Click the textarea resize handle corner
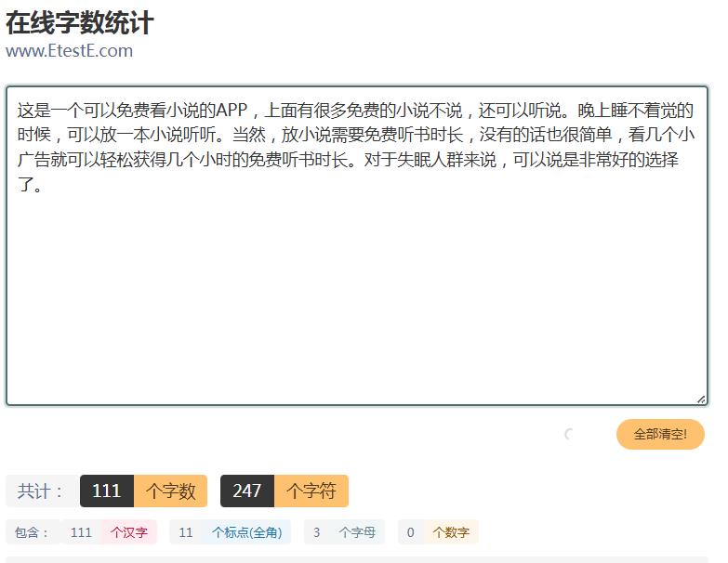This screenshot has height=563, width=728. coord(701,399)
